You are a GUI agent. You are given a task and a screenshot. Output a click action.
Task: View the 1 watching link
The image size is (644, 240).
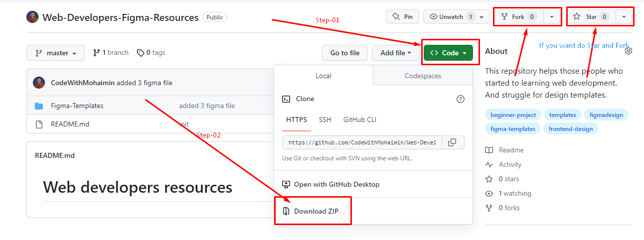508,193
